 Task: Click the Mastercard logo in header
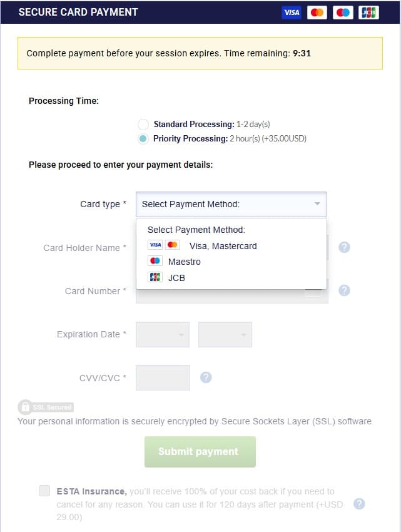click(317, 13)
